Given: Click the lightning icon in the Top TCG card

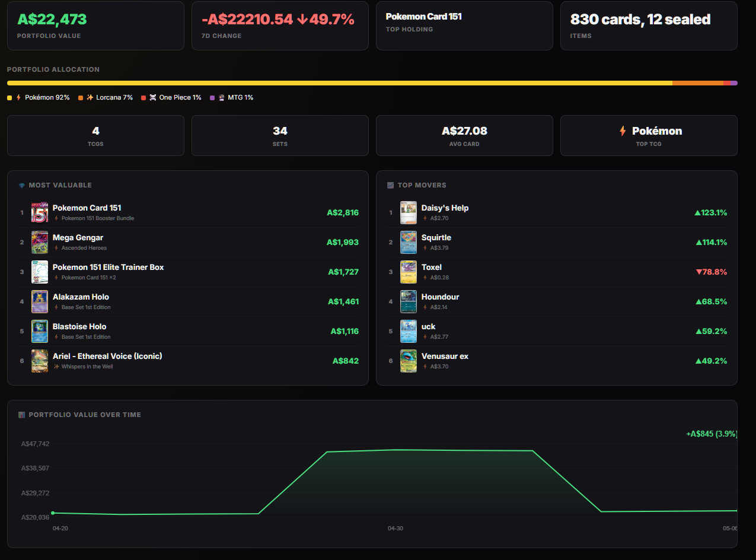Looking at the screenshot, I should tap(623, 131).
